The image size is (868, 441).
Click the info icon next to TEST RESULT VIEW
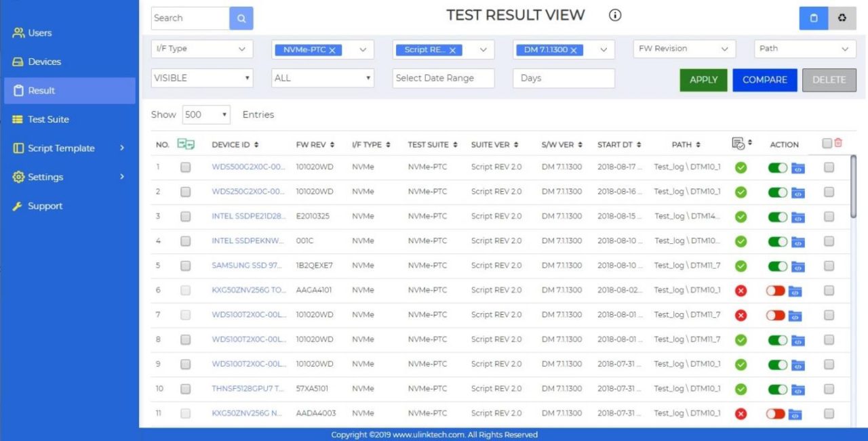click(x=614, y=14)
